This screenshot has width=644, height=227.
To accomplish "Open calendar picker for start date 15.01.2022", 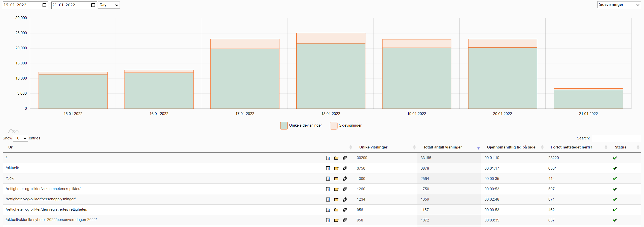I will click(x=44, y=5).
